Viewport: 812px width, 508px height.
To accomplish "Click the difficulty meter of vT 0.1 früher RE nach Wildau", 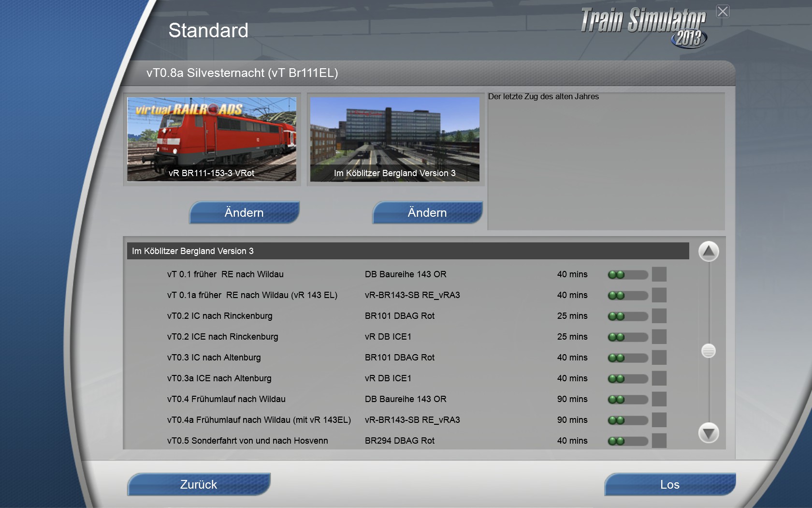I will coord(628,275).
